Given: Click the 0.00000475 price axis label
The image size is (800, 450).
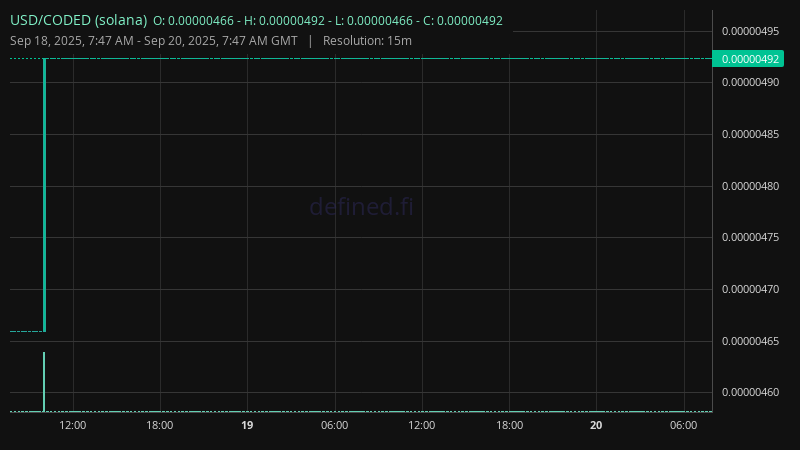Looking at the screenshot, I should click(x=751, y=237).
